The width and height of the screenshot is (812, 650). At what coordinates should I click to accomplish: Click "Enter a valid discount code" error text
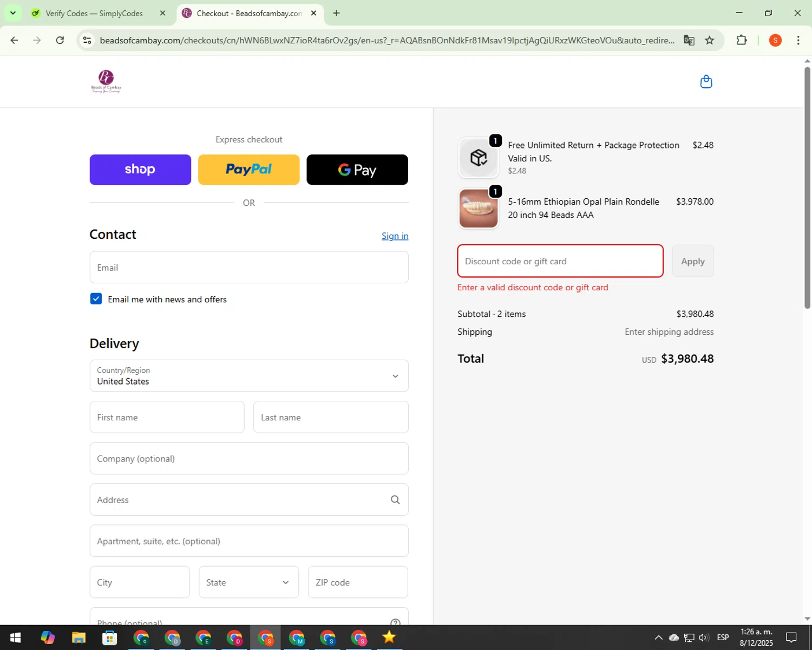click(533, 288)
